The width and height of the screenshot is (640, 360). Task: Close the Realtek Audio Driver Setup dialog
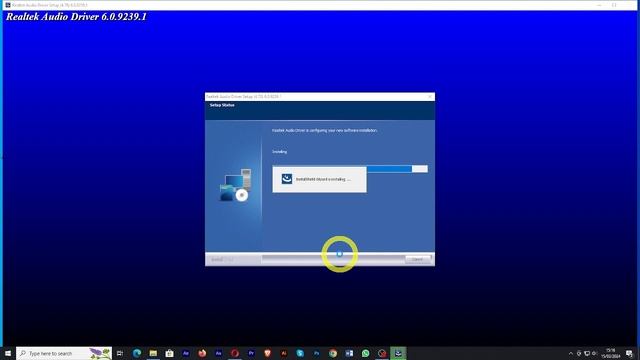(x=430, y=97)
